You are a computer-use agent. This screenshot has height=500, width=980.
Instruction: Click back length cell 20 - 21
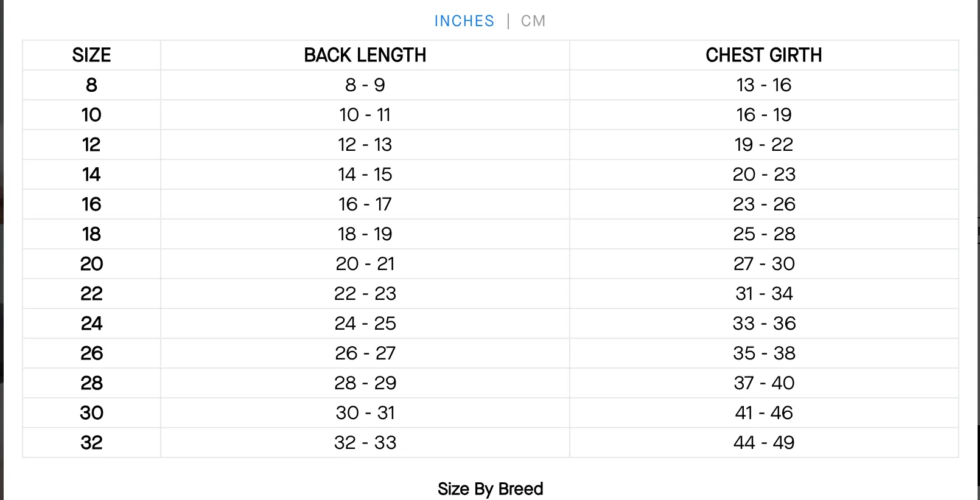[365, 264]
